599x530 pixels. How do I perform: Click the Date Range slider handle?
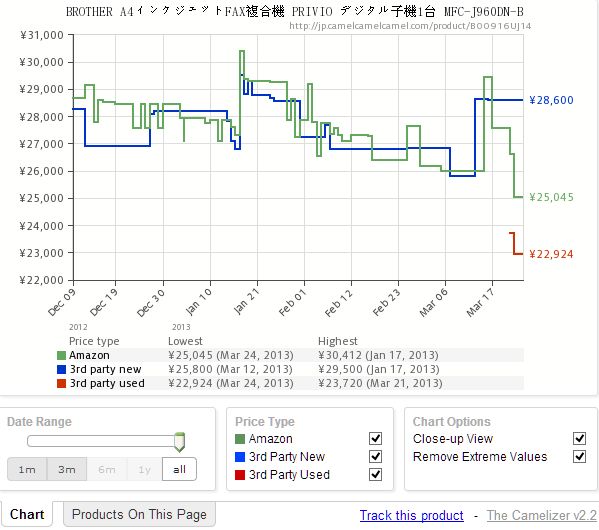[x=179, y=442]
